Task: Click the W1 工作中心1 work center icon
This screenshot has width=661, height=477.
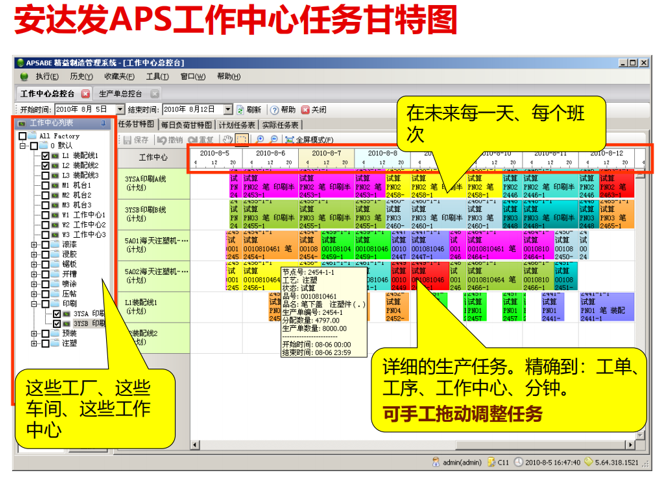Action: [55, 215]
